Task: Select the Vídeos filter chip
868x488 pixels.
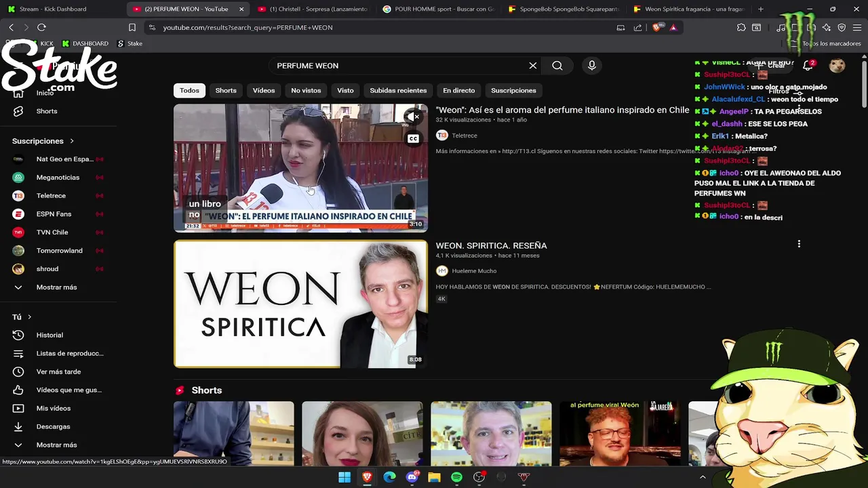Action: [x=264, y=90]
